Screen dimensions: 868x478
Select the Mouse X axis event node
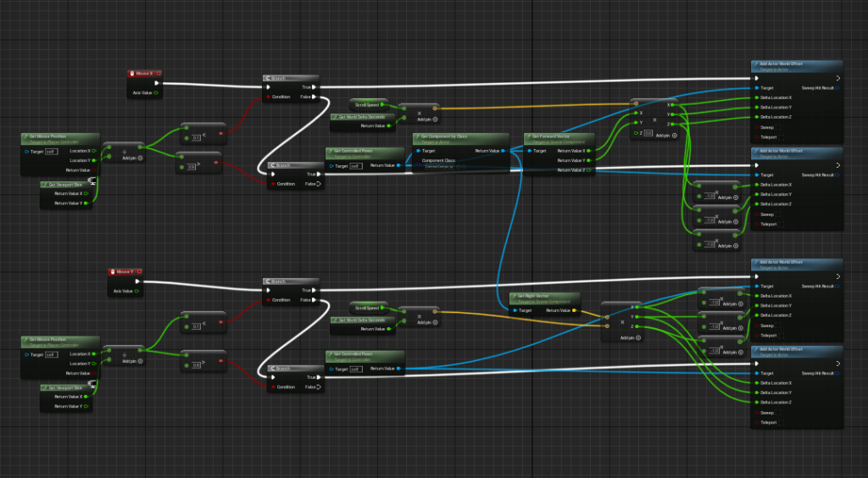tap(142, 74)
